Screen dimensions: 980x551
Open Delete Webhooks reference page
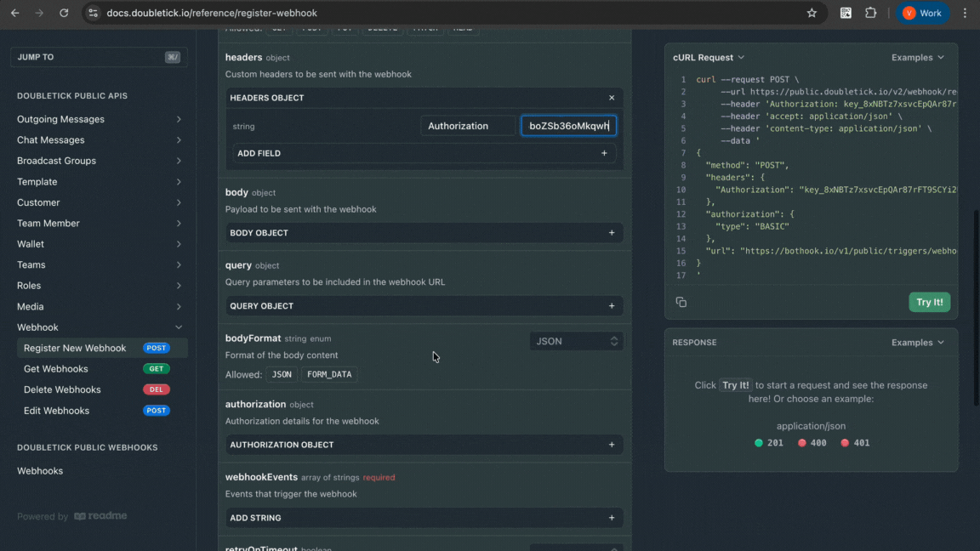62,389
